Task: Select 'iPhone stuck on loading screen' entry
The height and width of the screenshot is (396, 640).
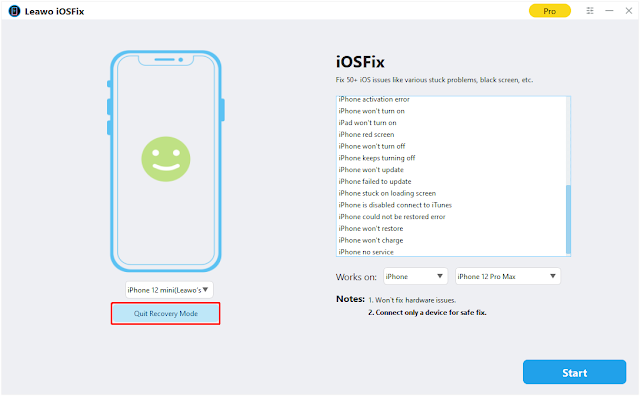Action: pyautogui.click(x=387, y=194)
